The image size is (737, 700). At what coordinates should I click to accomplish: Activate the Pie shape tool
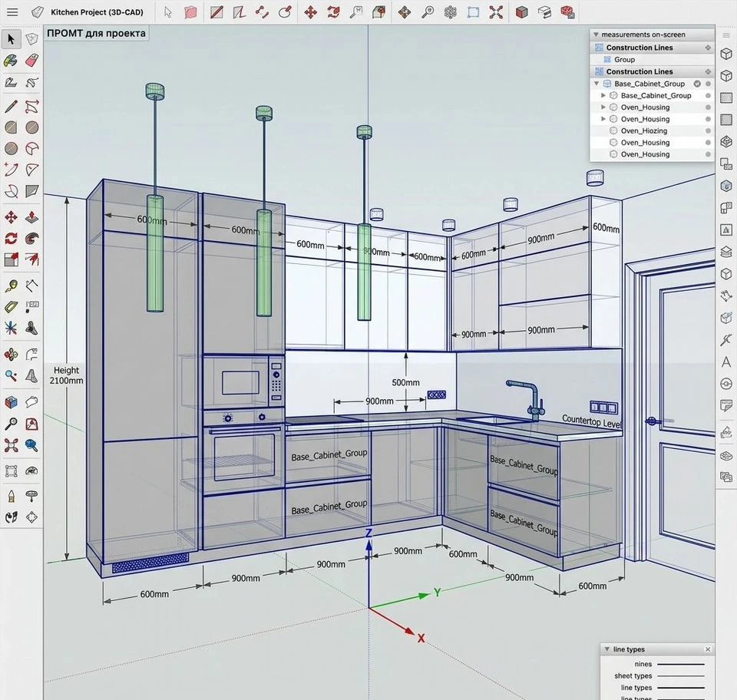(31, 149)
